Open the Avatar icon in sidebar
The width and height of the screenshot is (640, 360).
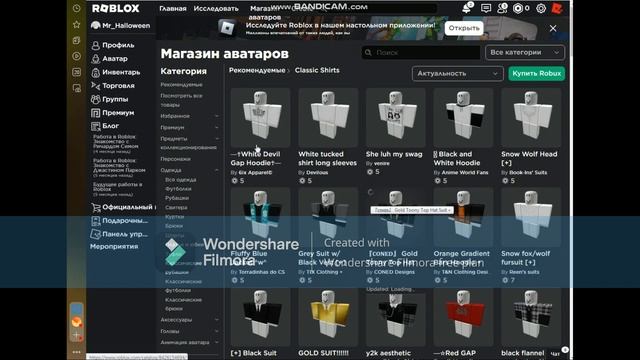[96, 59]
